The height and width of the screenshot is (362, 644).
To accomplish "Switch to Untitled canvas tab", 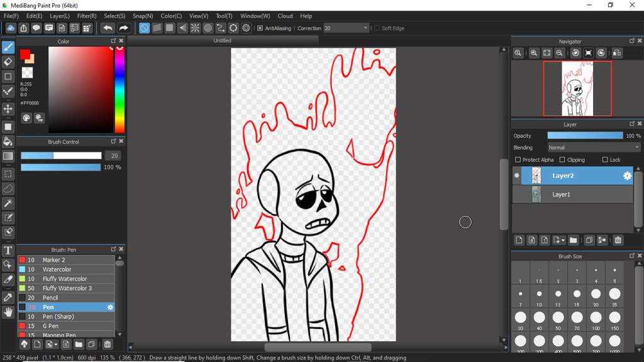I will [223, 40].
